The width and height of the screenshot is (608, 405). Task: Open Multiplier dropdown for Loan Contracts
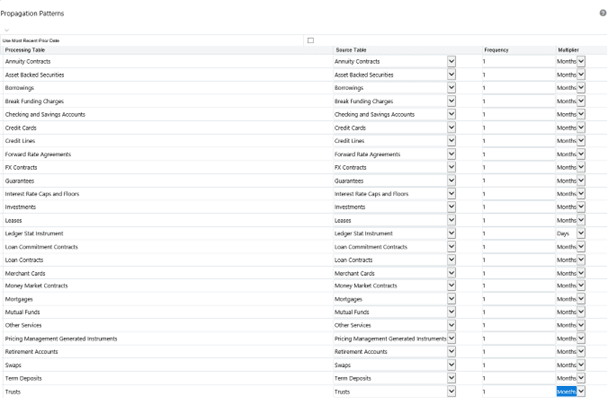click(x=581, y=260)
